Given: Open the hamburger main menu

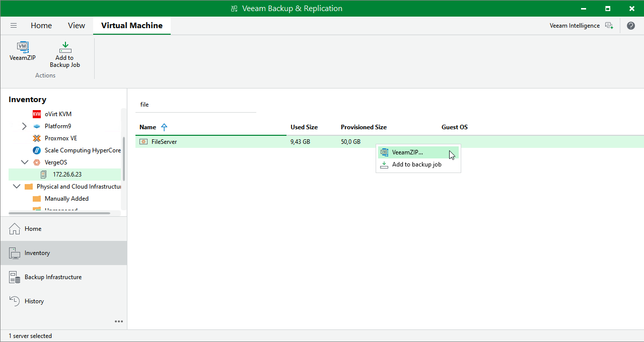Looking at the screenshot, I should coord(14,25).
